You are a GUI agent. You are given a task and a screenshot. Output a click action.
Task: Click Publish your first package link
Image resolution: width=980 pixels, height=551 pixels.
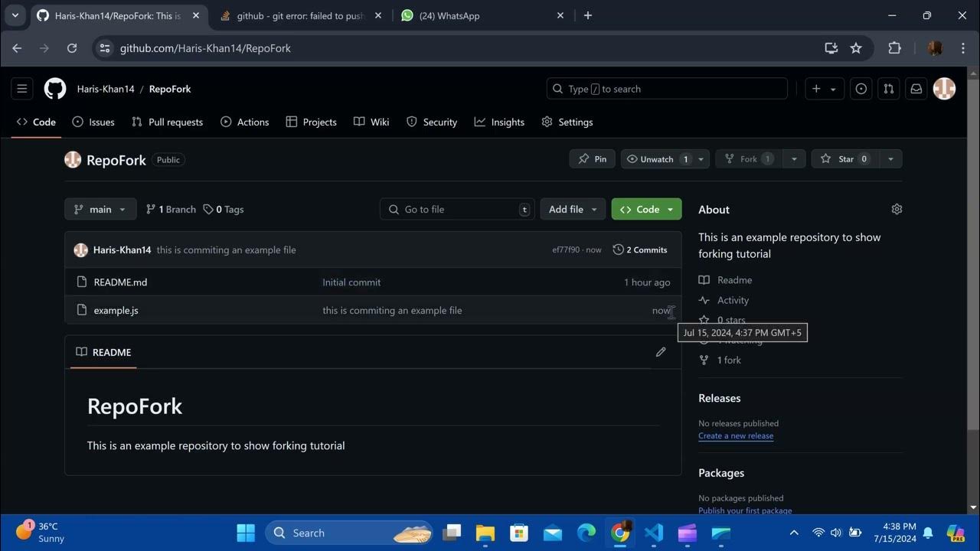745,510
